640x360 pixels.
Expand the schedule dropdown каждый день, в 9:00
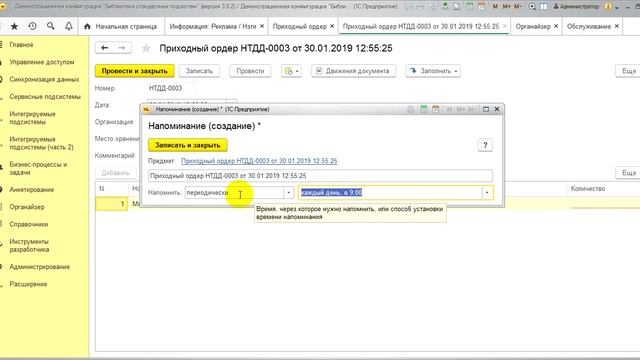487,193
